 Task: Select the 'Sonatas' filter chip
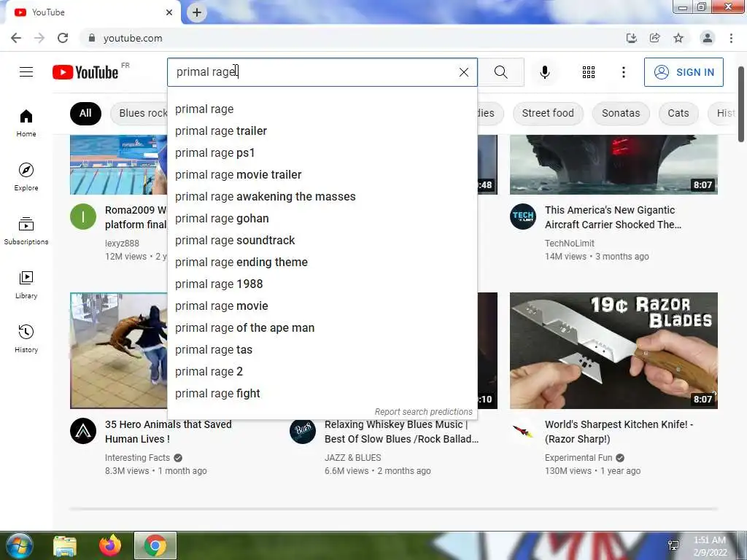[x=621, y=113]
